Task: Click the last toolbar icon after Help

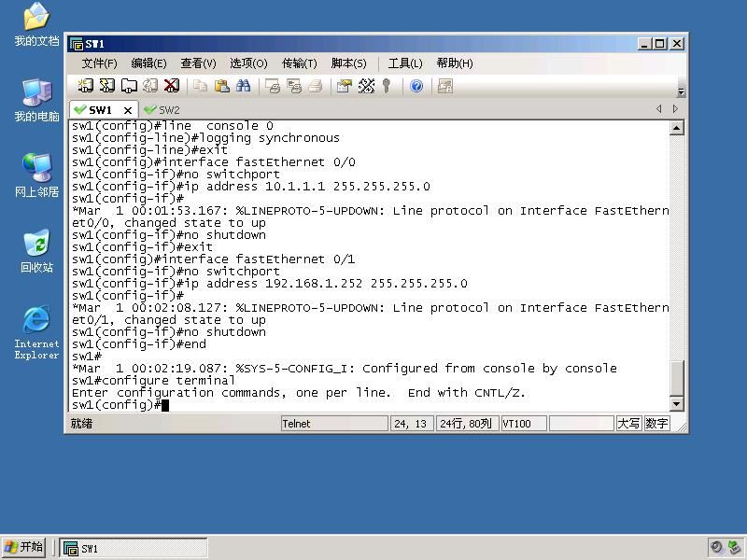Action: 445,86
